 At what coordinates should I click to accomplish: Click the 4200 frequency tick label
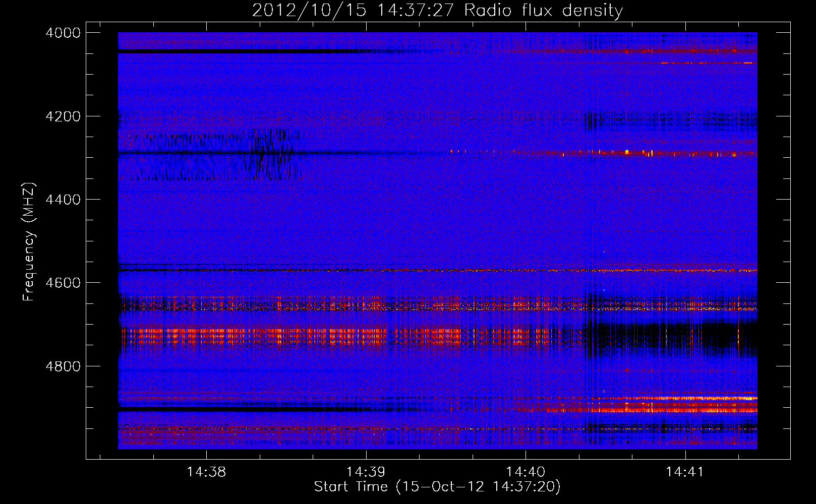coord(63,116)
